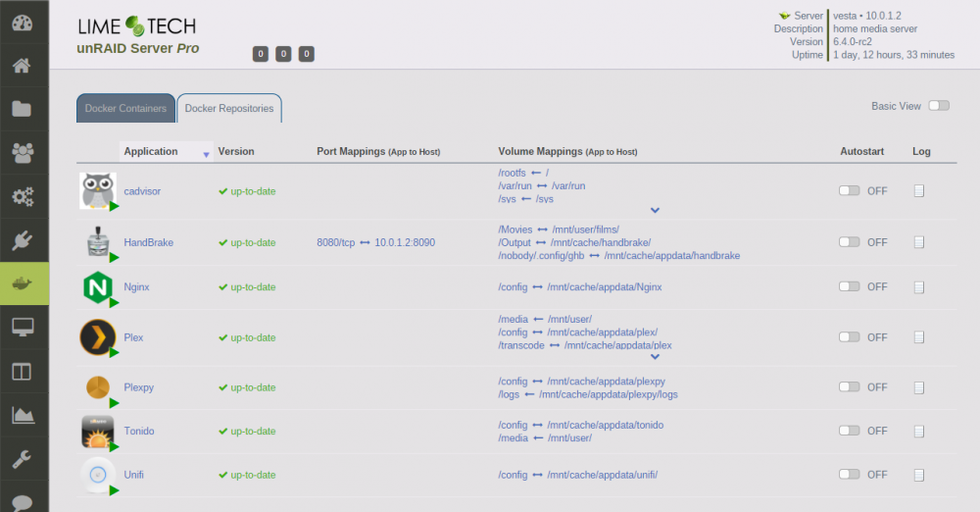Click the middle header counter badge

(x=284, y=54)
